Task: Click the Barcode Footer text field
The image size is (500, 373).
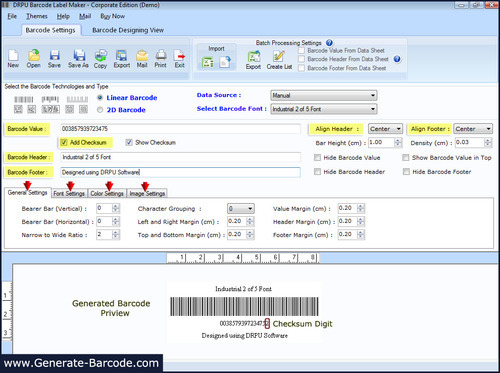Action: coord(180,172)
